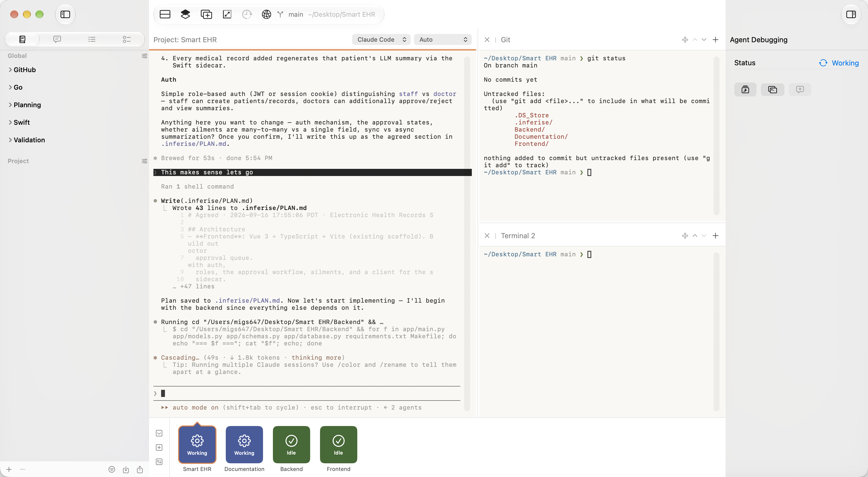This screenshot has height=477, width=868.
Task: Select the Documentation working agent tile
Action: pyautogui.click(x=244, y=445)
